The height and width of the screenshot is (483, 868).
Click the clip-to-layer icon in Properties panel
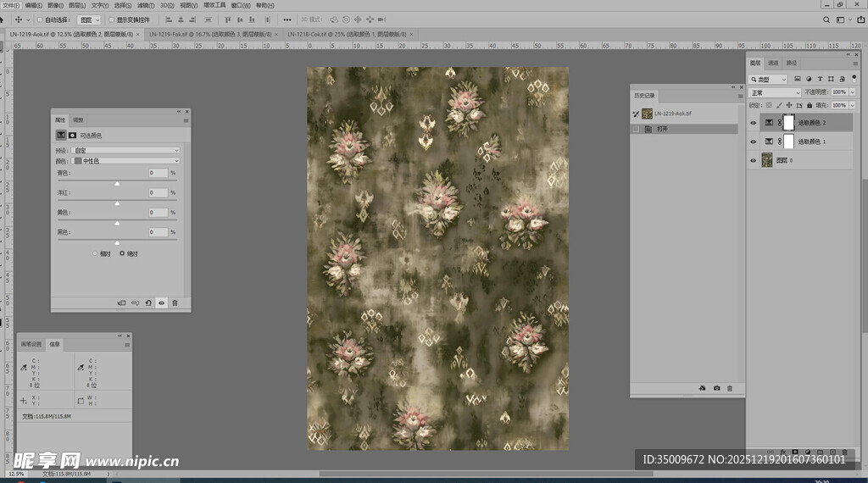click(121, 303)
